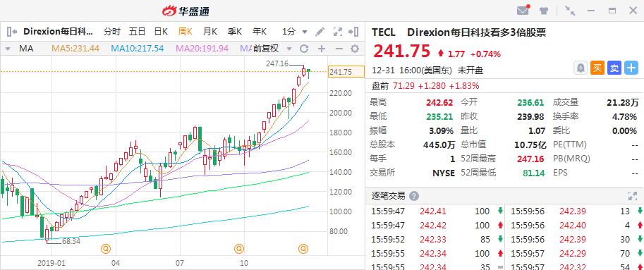Click the 交易所 value NYSE
Image resolution: width=644 pixels, height=270 pixels.
[444, 173]
